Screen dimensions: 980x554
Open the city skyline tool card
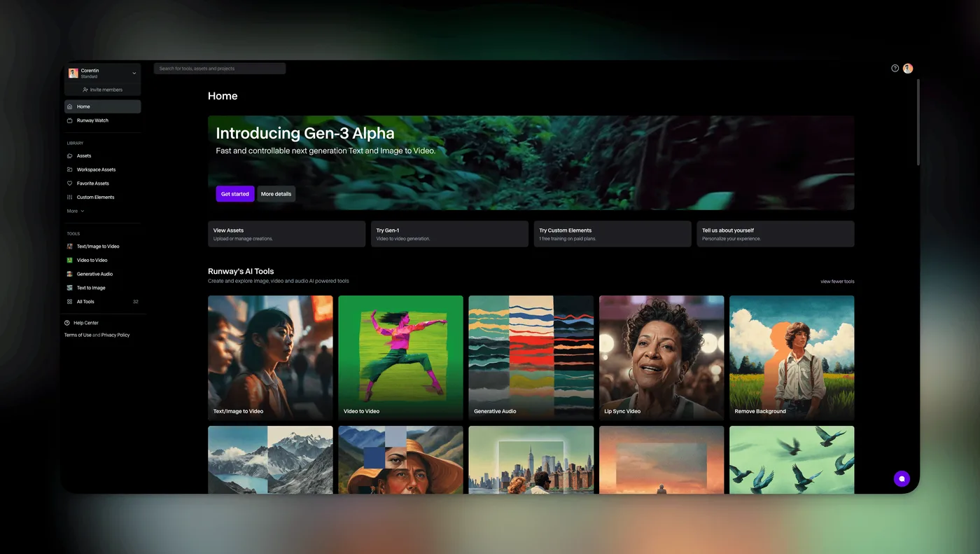pyautogui.click(x=531, y=459)
